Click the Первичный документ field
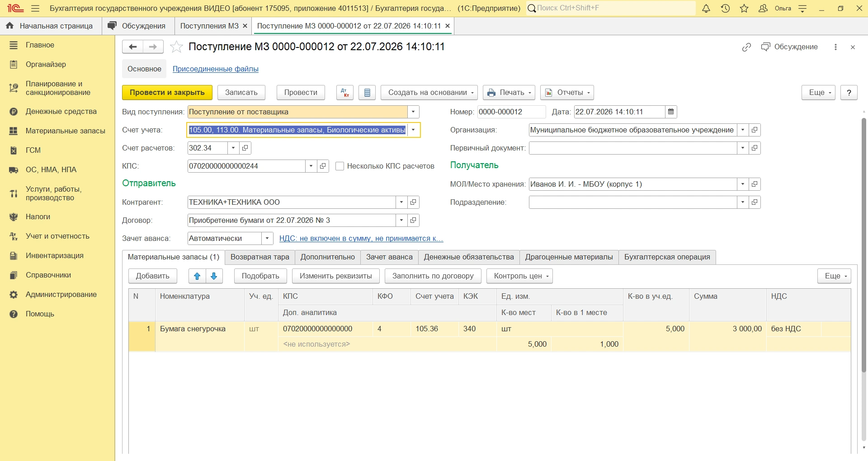 (x=633, y=148)
